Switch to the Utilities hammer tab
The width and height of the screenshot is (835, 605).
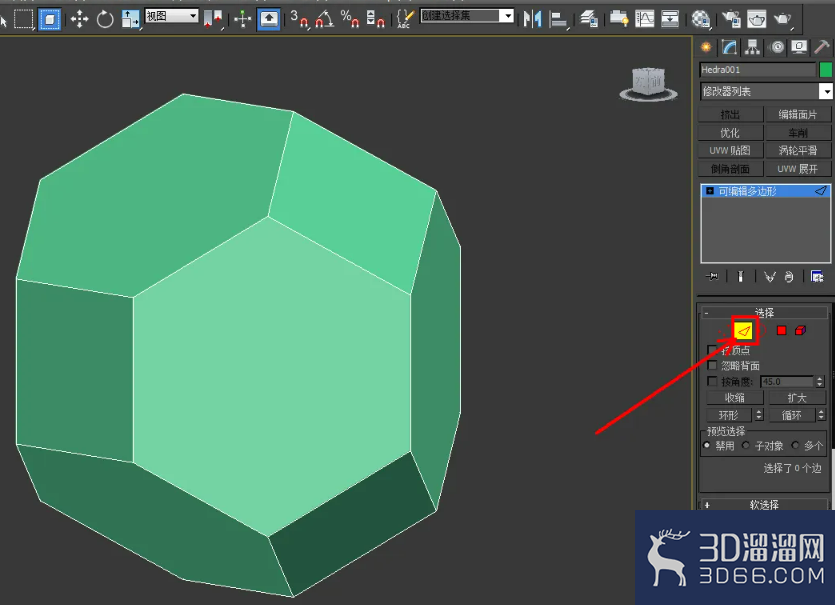[822, 47]
